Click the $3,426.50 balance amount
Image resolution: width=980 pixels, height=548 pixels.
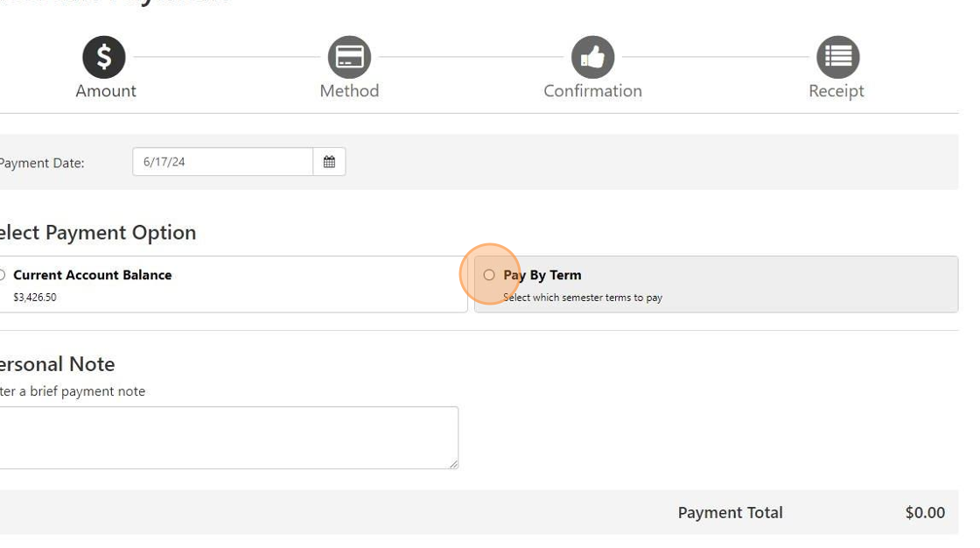[x=35, y=298]
